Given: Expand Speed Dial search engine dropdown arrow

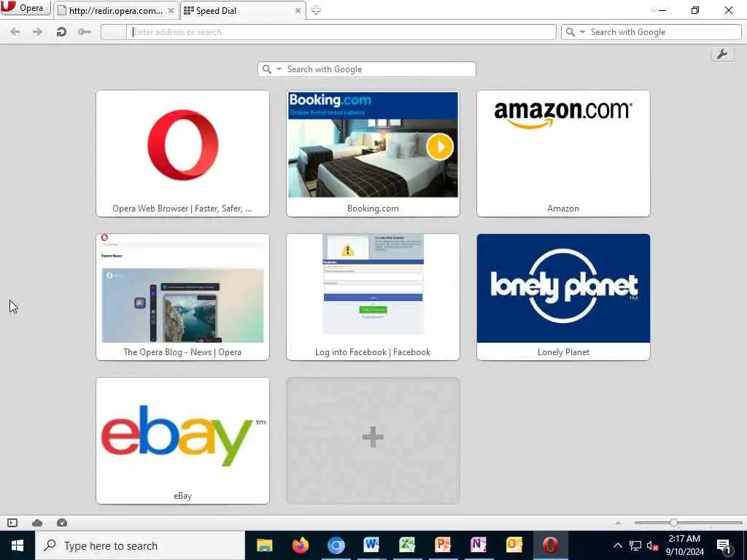Looking at the screenshot, I should click(279, 69).
